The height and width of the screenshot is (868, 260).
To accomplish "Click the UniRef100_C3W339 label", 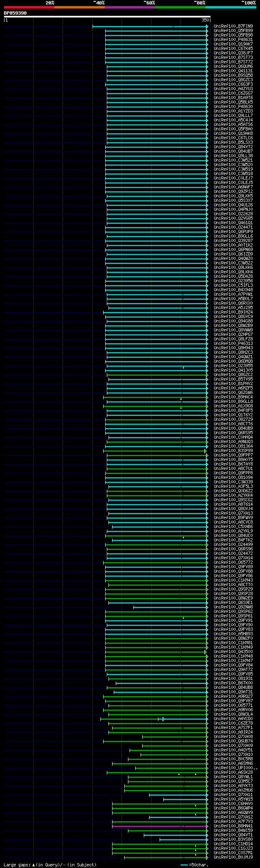I will click(x=233, y=482).
